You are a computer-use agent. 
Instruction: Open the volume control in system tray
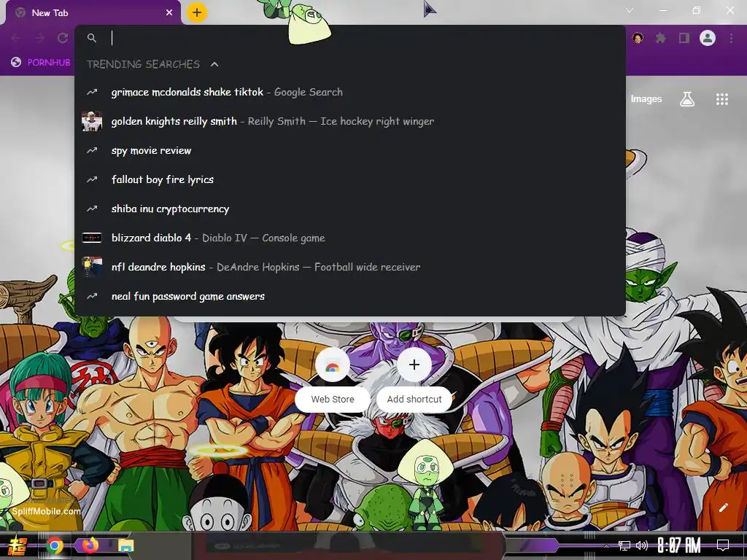[642, 545]
